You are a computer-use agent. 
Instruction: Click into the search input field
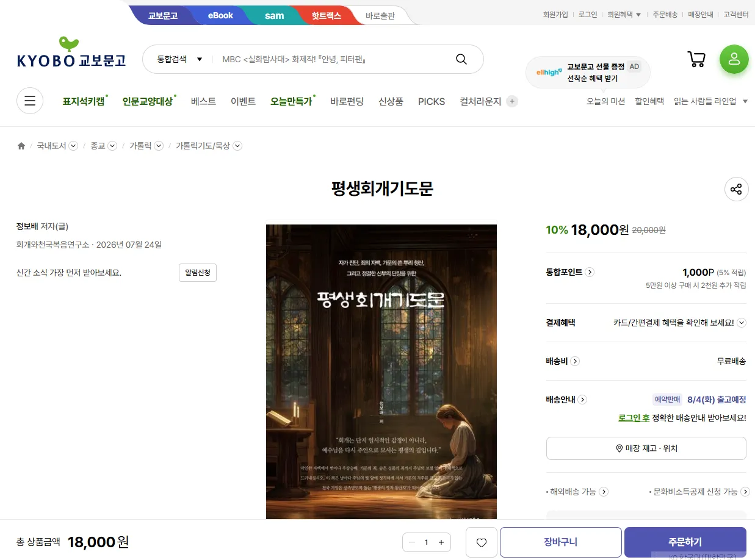pos(333,59)
